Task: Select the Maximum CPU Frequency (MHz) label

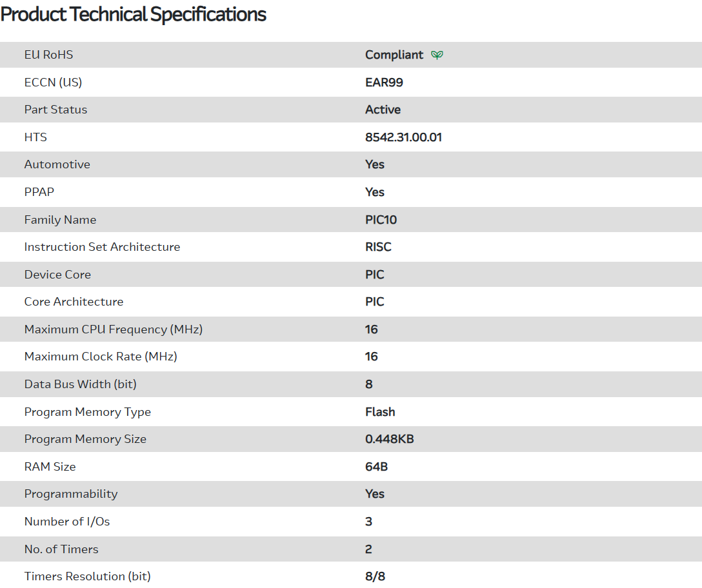Action: 113,329
